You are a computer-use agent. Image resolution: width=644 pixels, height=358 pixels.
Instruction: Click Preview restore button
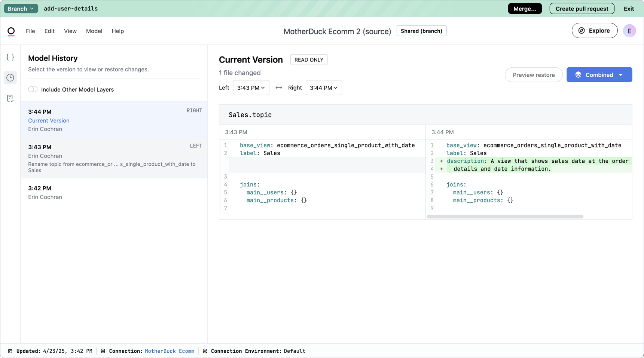pyautogui.click(x=534, y=75)
